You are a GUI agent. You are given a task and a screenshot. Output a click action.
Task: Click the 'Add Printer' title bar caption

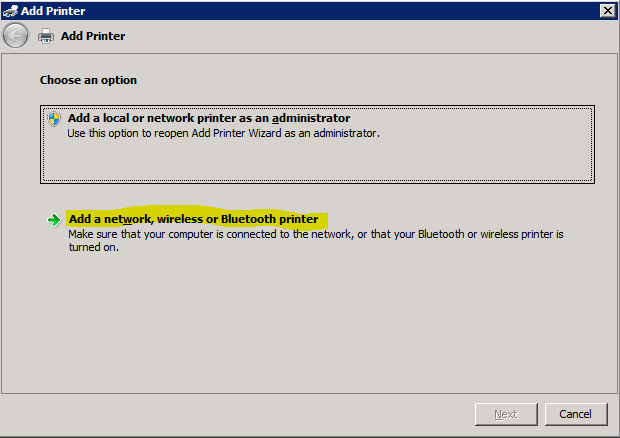pos(53,10)
